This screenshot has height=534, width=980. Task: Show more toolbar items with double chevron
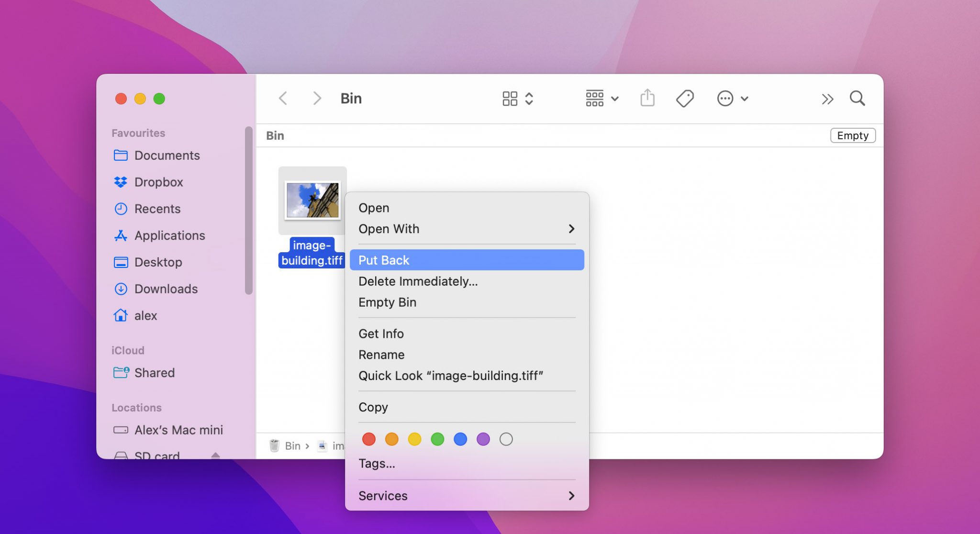pos(827,99)
